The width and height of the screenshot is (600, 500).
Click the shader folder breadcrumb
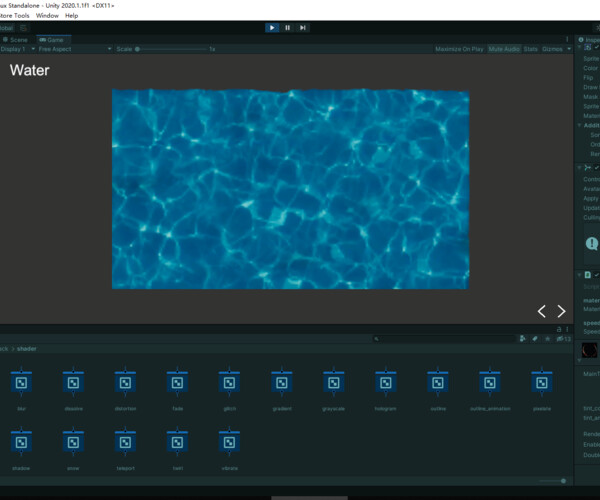point(27,349)
